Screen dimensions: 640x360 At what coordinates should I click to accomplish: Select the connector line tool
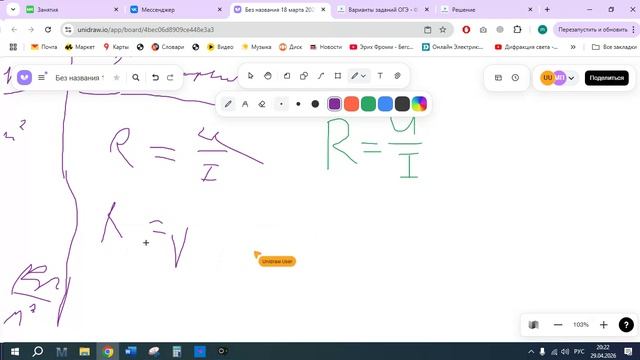(321, 76)
